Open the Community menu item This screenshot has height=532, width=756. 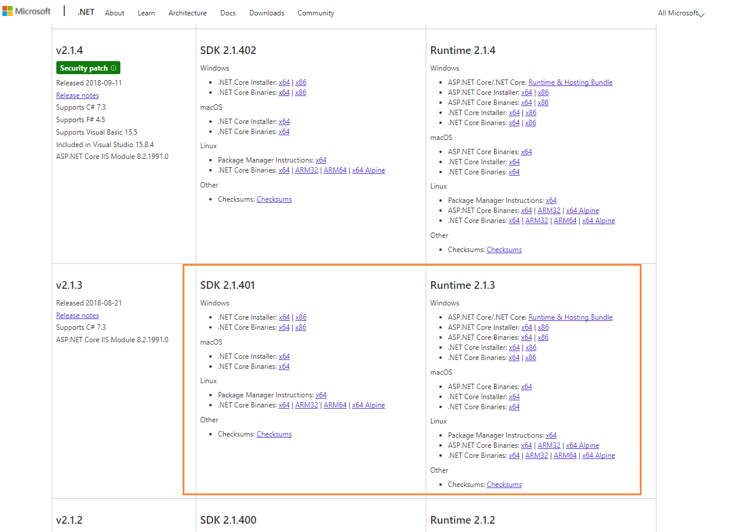point(316,13)
